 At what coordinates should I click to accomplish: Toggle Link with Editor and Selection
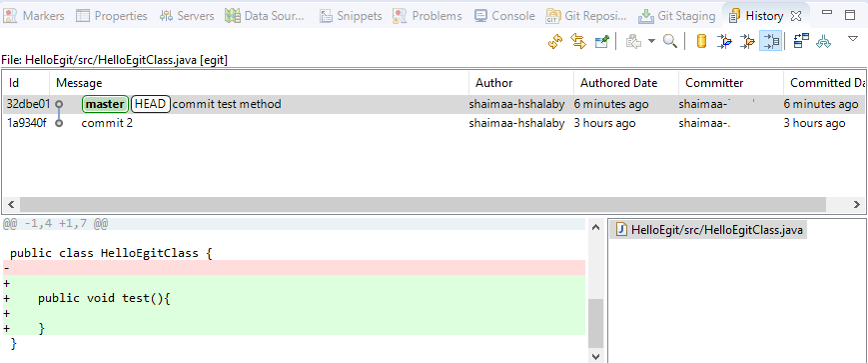coord(578,42)
